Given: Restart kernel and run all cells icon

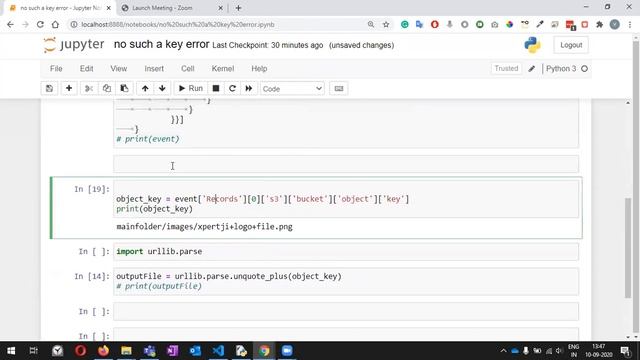Looking at the screenshot, I should pyautogui.click(x=249, y=89).
